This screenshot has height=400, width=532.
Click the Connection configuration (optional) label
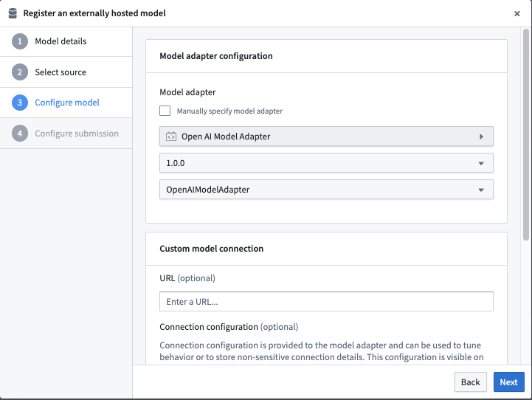(x=229, y=327)
